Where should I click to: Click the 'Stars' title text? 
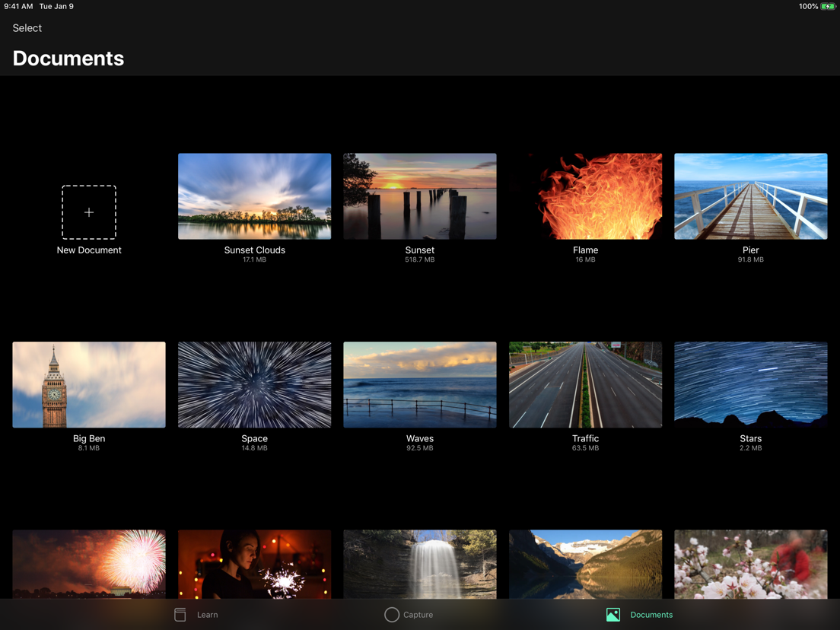(750, 438)
